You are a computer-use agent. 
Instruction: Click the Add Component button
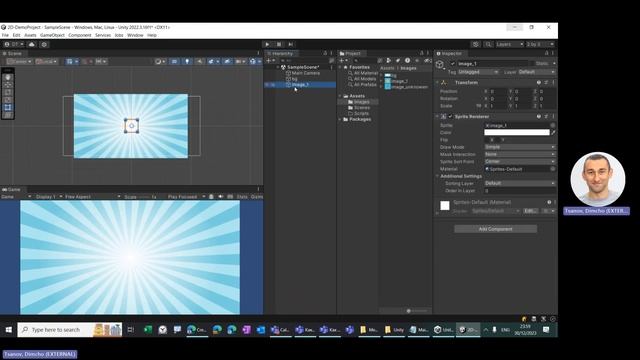(x=496, y=229)
